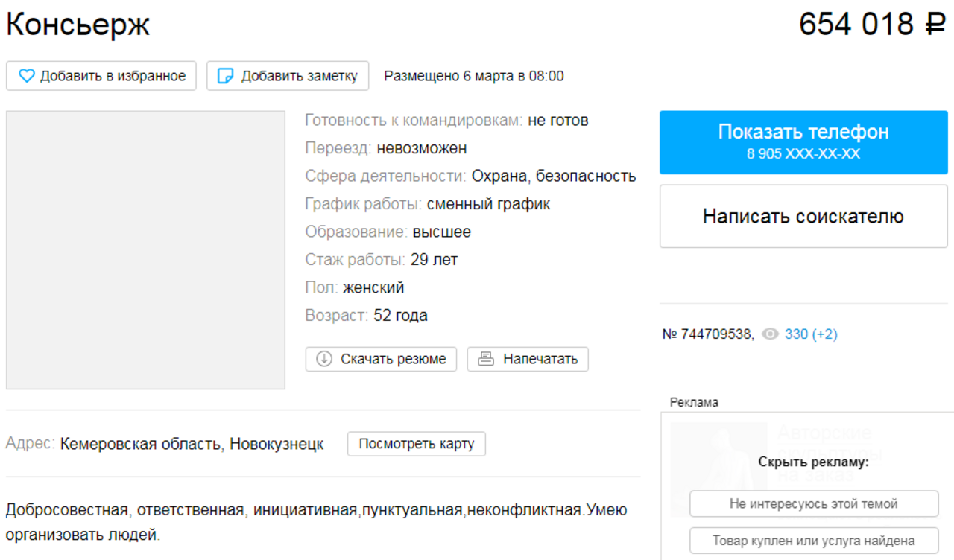This screenshot has height=560, width=954.
Task: Click the 654 018 ₽ salary amount
Action: 872,25
